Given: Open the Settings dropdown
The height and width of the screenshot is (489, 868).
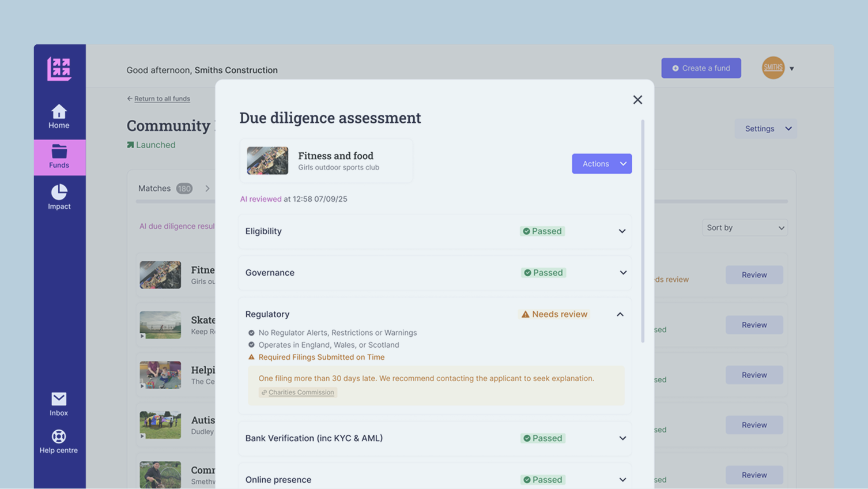Looking at the screenshot, I should click(765, 128).
